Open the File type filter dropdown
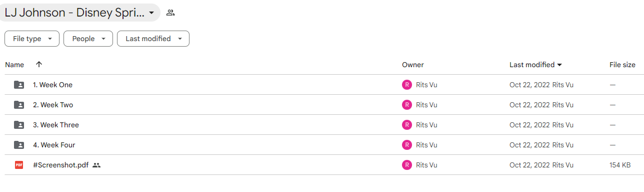The image size is (644, 192). 32,39
